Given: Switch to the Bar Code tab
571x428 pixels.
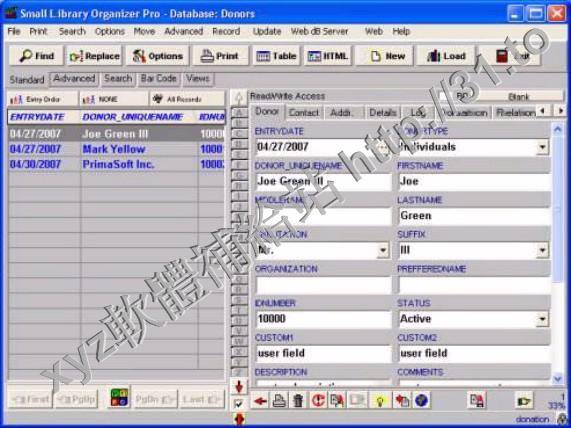Looking at the screenshot, I should point(158,79).
